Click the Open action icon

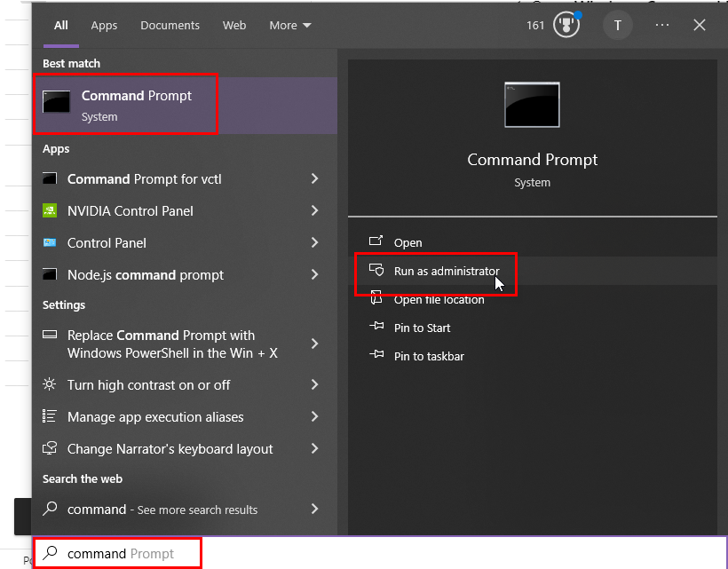point(376,241)
